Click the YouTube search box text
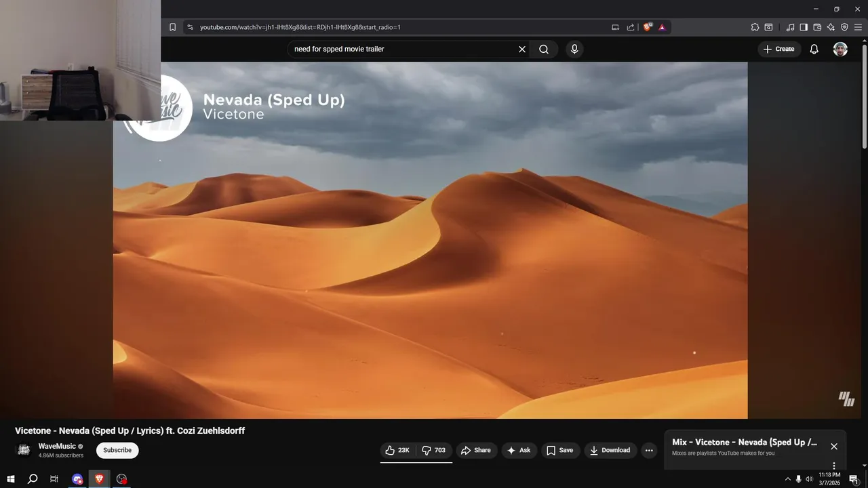 point(339,49)
